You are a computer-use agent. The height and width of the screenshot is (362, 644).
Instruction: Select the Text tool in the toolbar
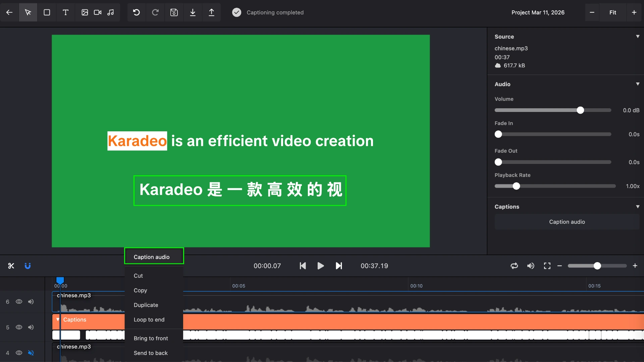(x=65, y=12)
